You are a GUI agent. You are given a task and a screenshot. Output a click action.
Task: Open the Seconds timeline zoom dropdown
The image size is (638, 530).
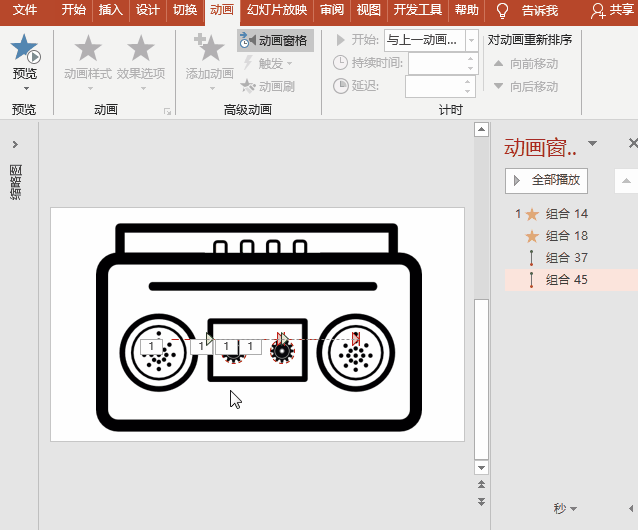click(x=565, y=508)
